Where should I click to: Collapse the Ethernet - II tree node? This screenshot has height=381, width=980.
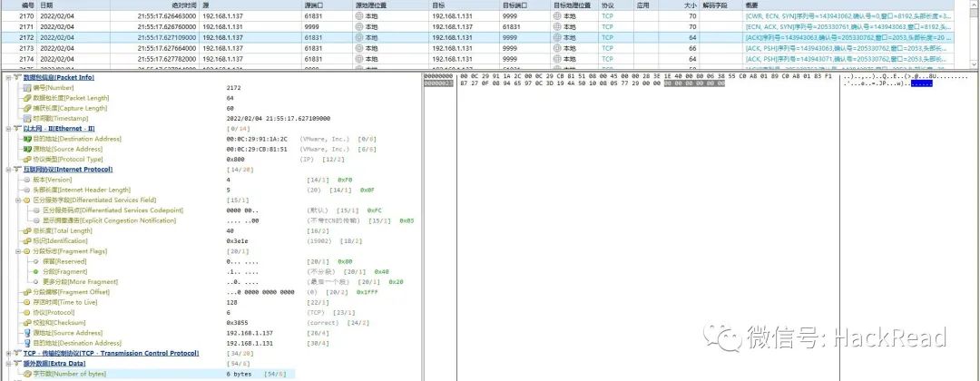[8, 129]
